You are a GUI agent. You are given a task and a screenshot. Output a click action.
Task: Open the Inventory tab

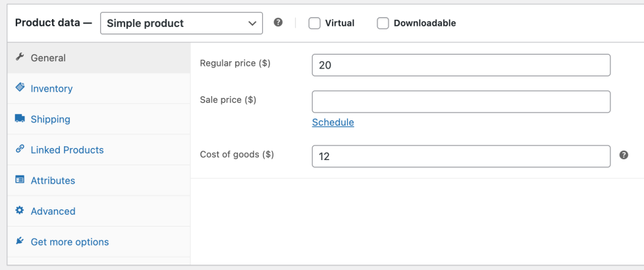[51, 88]
